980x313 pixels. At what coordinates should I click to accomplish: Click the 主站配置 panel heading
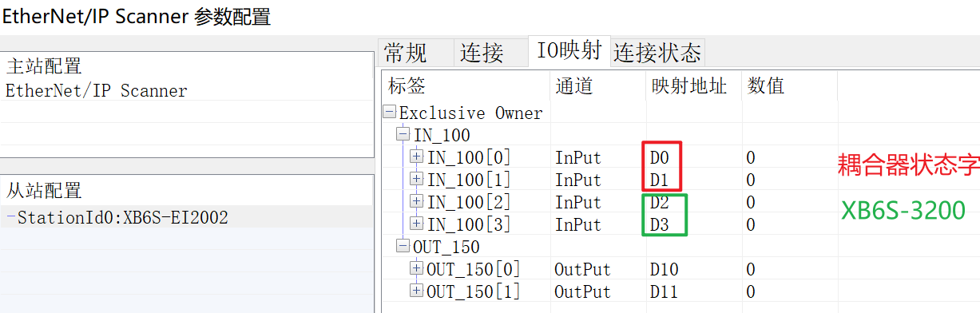pyautogui.click(x=44, y=66)
